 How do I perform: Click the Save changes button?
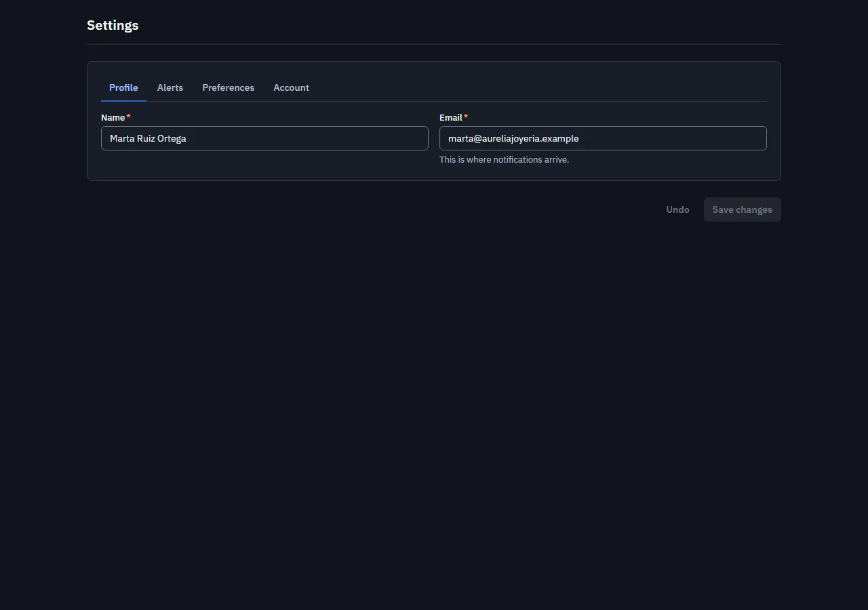click(x=742, y=209)
